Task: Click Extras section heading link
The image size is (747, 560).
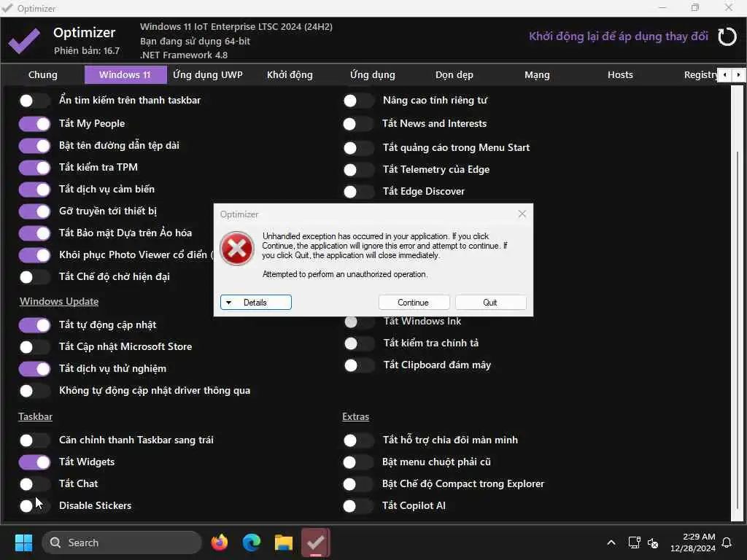Action: [x=355, y=416]
